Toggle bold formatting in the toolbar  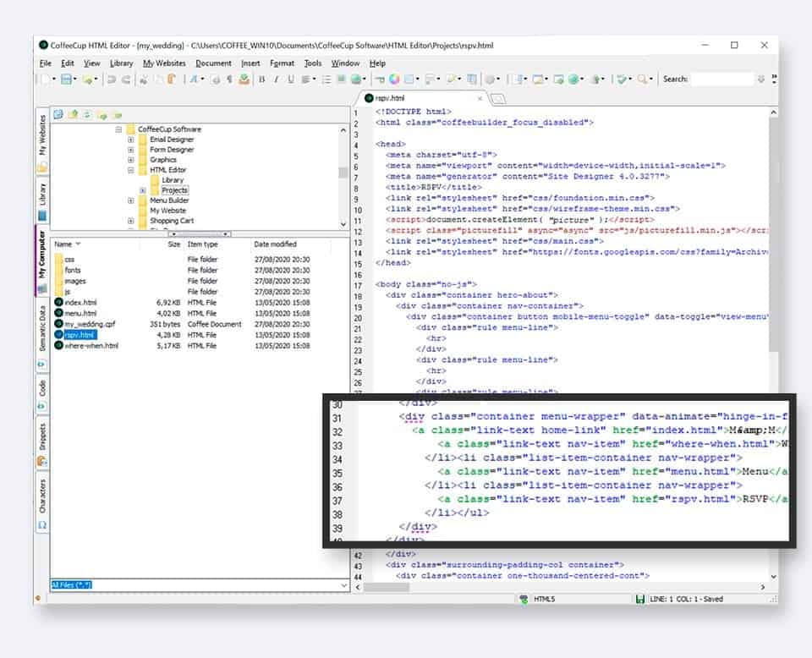point(262,80)
